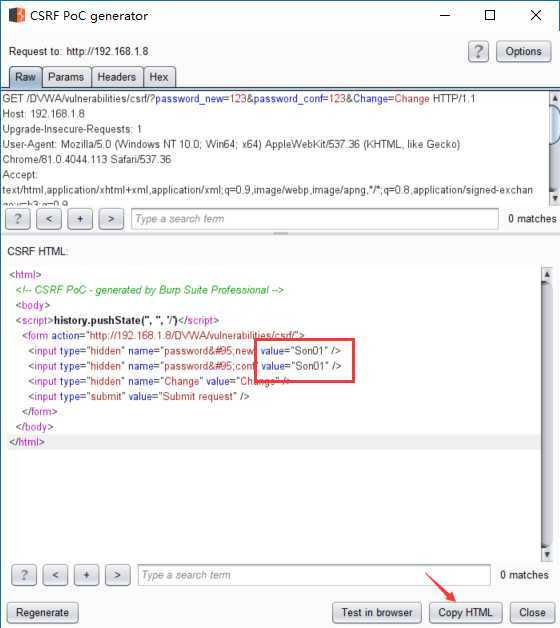Click the 'Request to: http://192.168.1.8' label
The width and height of the screenshot is (560, 628).
[79, 51]
